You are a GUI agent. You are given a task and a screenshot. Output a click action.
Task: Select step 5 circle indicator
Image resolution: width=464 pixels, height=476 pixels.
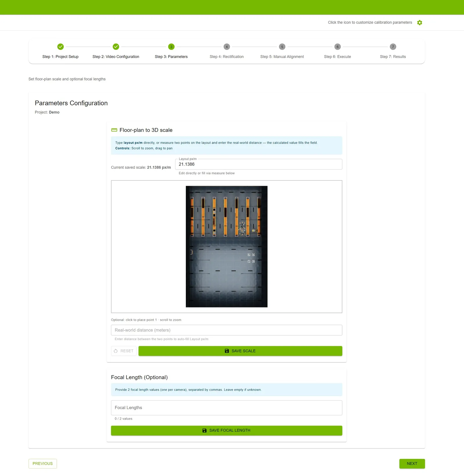click(282, 47)
